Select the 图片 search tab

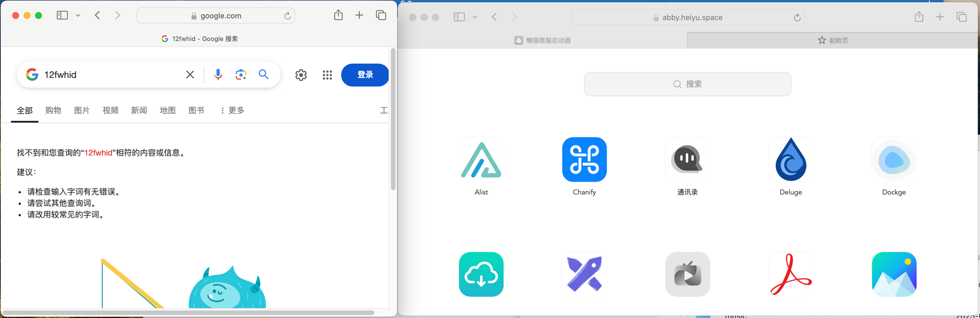click(82, 111)
